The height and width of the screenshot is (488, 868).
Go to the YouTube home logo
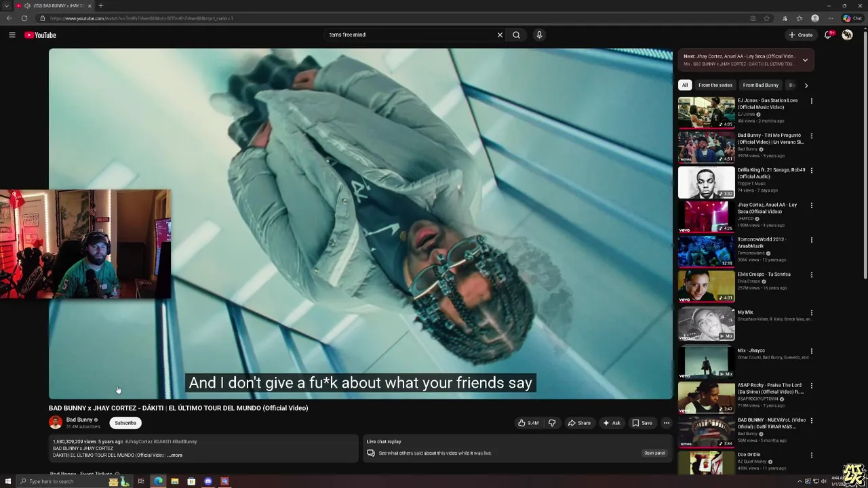pos(40,35)
